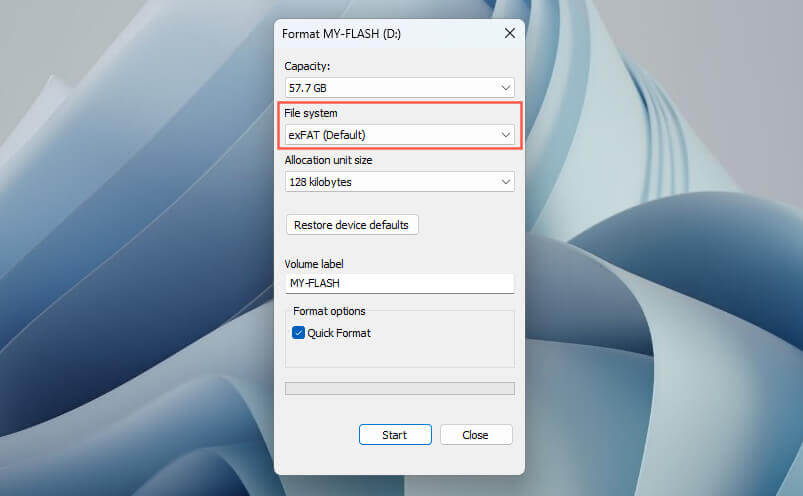Click the Allocation unit size chevron arrow
The height and width of the screenshot is (496, 803).
coord(505,182)
